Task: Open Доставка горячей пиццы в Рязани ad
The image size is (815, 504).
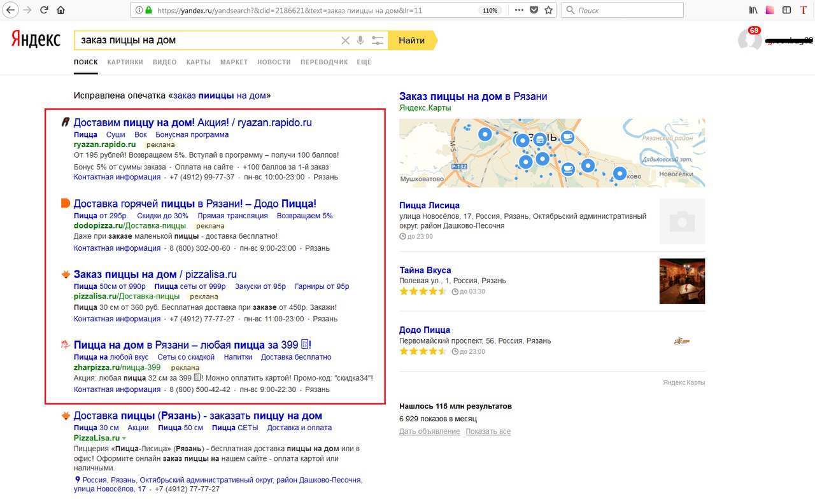Action: tap(195, 204)
